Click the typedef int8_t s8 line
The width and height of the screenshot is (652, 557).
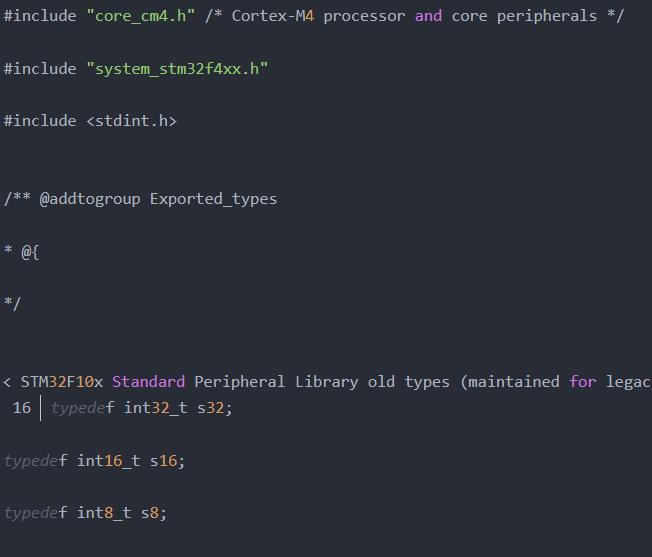85,513
